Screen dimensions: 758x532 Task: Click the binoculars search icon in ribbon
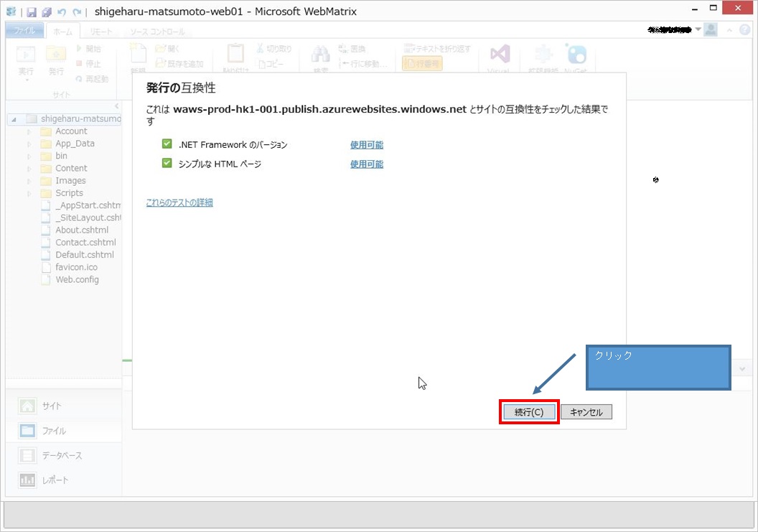pos(321,54)
